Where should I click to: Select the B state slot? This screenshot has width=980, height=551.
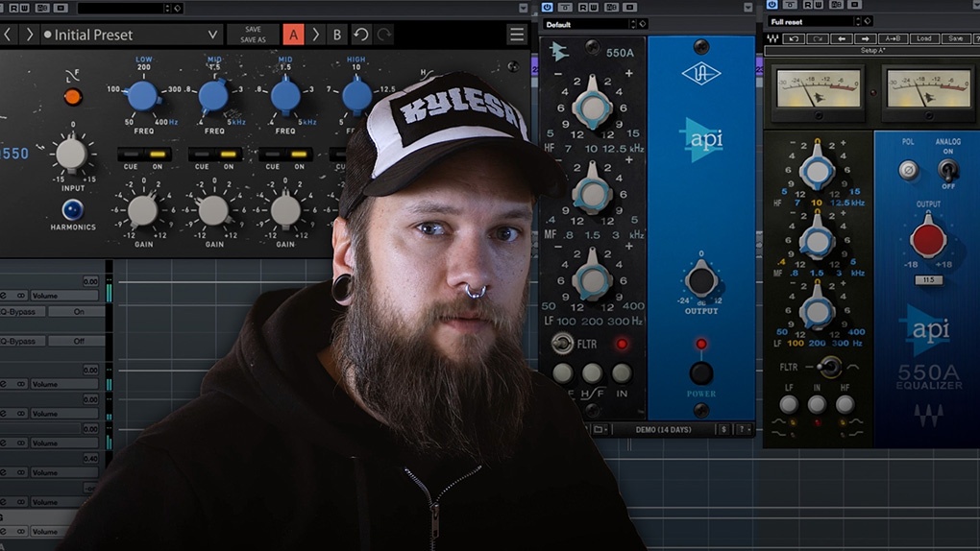click(x=337, y=35)
